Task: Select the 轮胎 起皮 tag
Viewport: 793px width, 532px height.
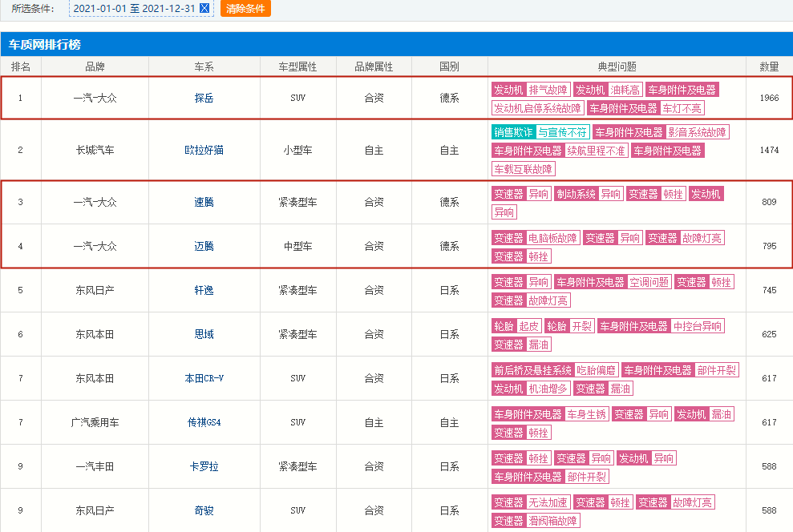Action: [x=516, y=326]
